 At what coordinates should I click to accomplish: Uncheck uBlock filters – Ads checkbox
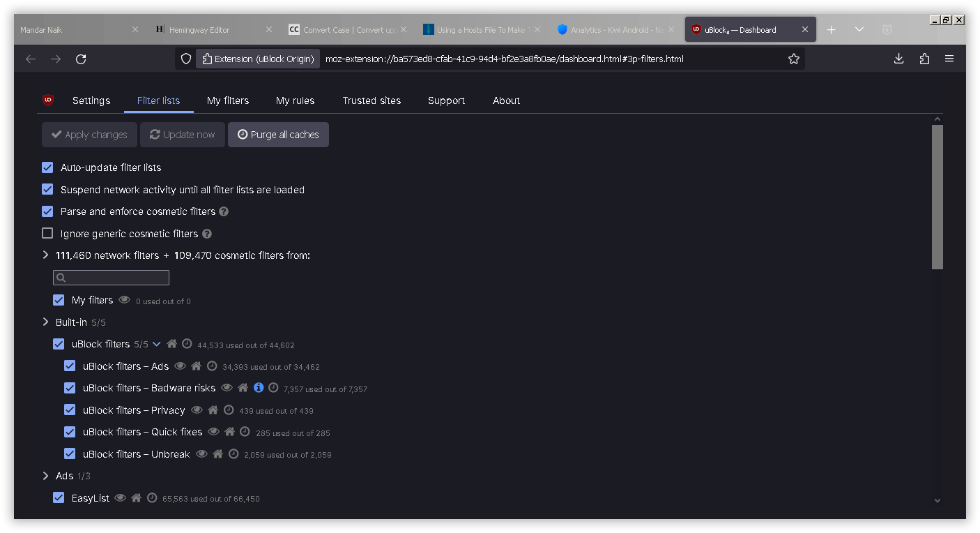click(x=70, y=366)
